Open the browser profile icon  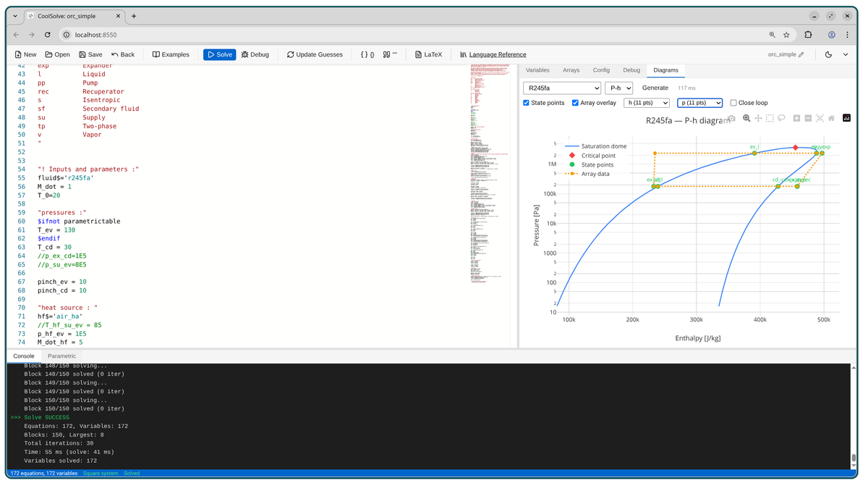(832, 35)
